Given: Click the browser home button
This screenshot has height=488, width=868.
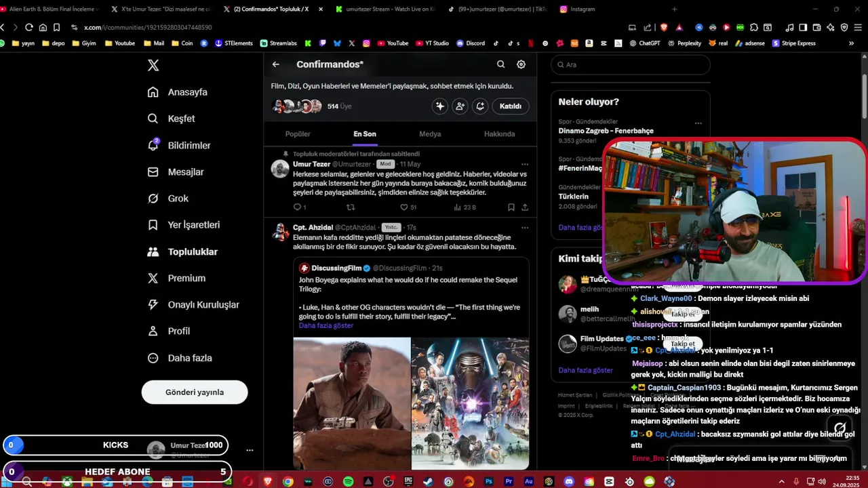Looking at the screenshot, I should click(x=43, y=27).
